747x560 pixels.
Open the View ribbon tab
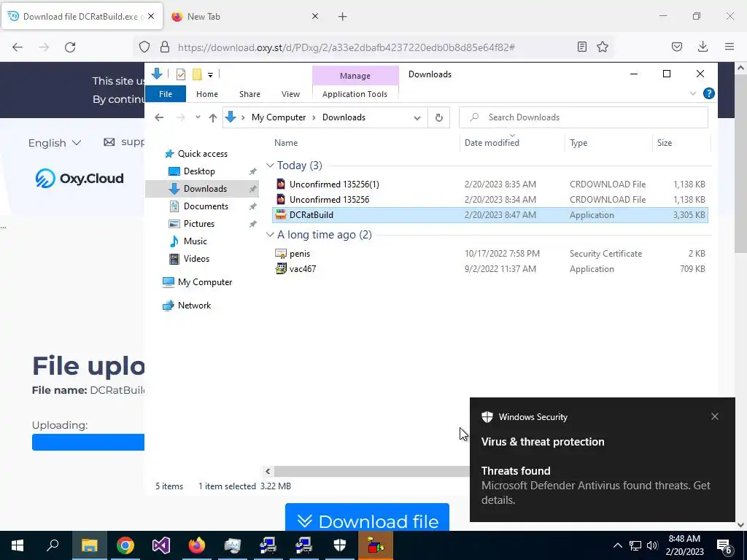pyautogui.click(x=290, y=94)
